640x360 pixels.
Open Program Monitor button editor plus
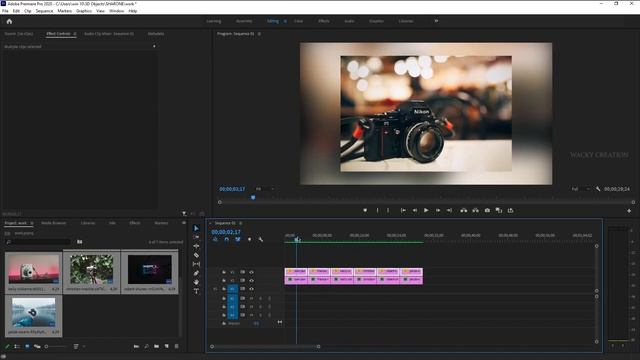[x=629, y=211]
